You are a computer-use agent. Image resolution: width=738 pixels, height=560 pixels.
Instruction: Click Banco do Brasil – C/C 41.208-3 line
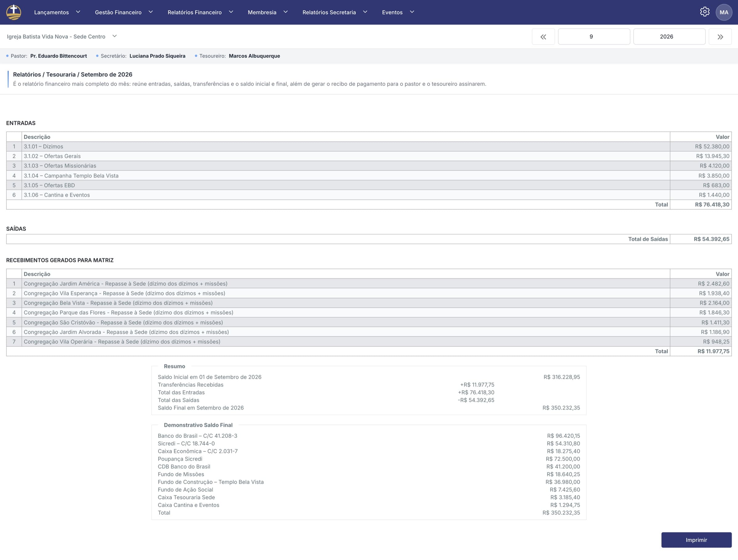[x=369, y=436]
